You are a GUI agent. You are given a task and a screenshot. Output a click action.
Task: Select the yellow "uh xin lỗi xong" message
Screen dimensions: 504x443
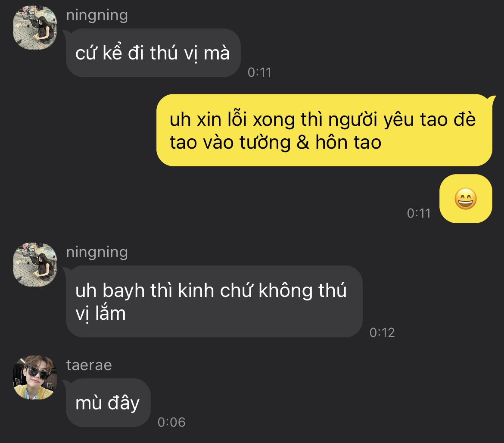[x=324, y=130]
